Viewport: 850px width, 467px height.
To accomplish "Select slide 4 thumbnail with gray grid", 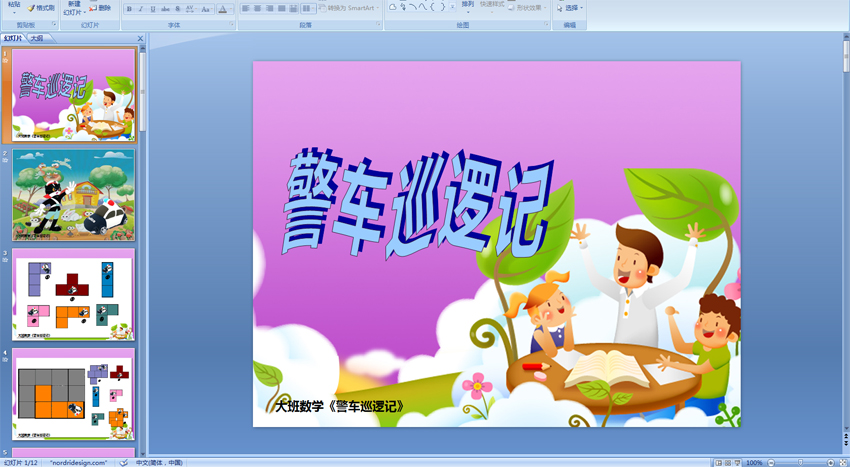I will (73, 394).
